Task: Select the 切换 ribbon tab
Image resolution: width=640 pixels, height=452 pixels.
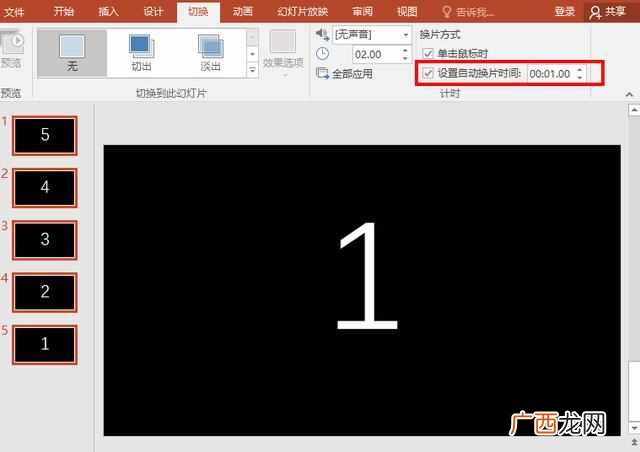Action: 198,12
